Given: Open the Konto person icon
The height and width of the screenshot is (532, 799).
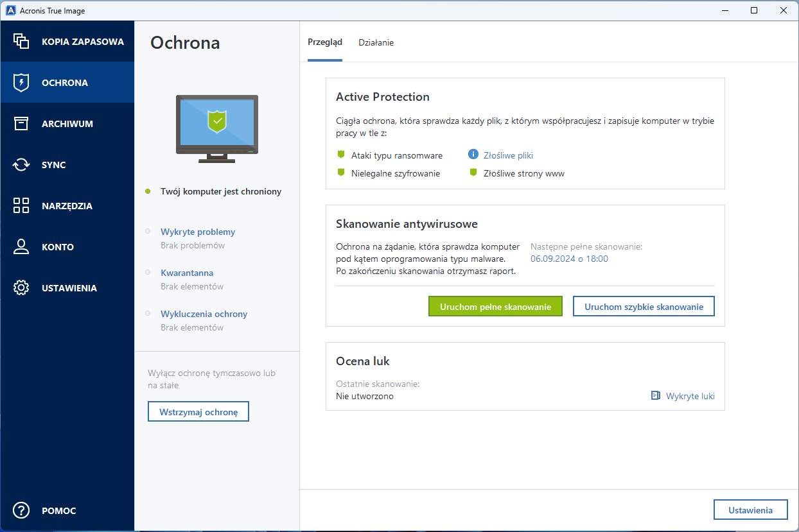Looking at the screenshot, I should click(x=21, y=246).
